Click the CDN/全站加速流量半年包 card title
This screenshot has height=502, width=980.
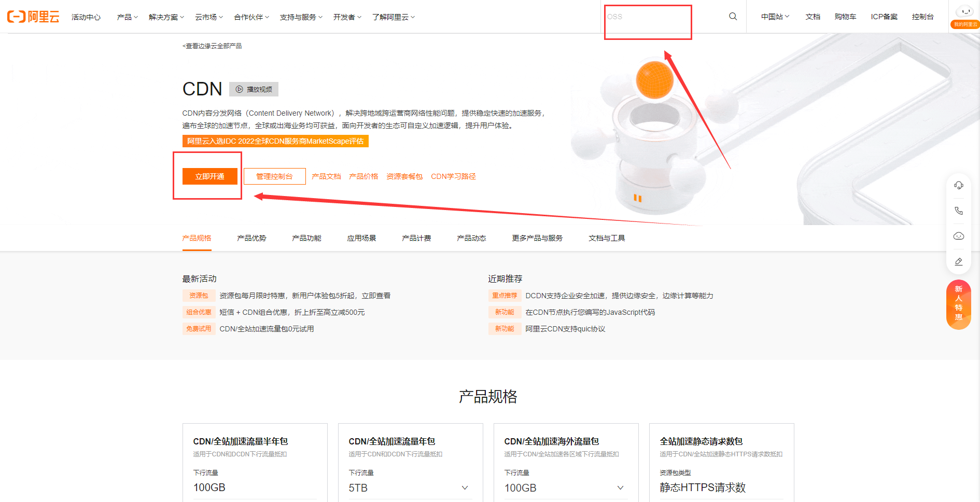[241, 441]
